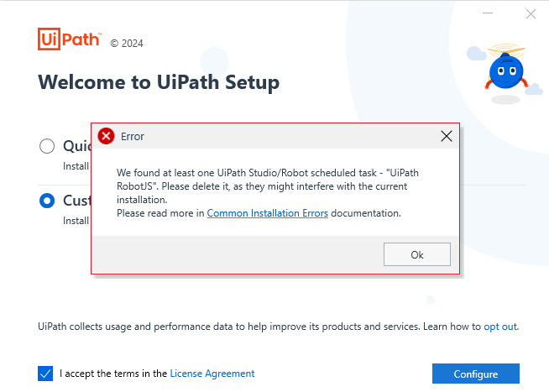Click the Welcome to UiPath Setup heading
This screenshot has width=549, height=392.
pyautogui.click(x=159, y=82)
